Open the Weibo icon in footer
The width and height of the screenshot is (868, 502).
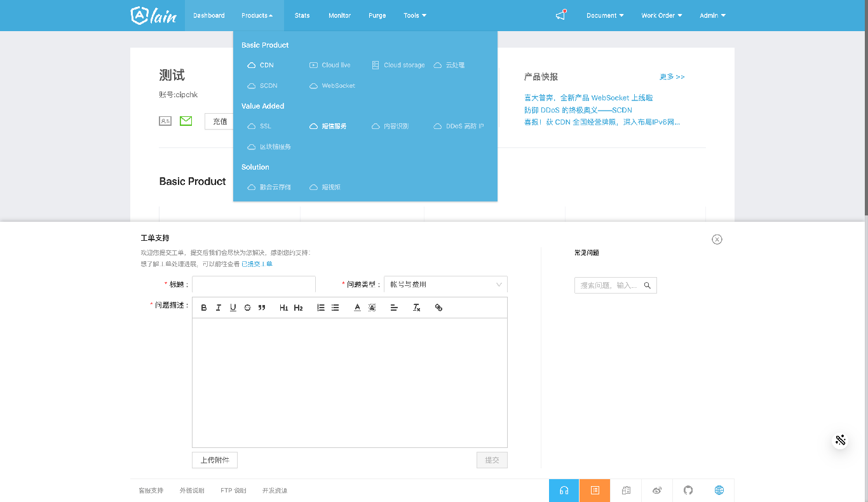tap(657, 491)
